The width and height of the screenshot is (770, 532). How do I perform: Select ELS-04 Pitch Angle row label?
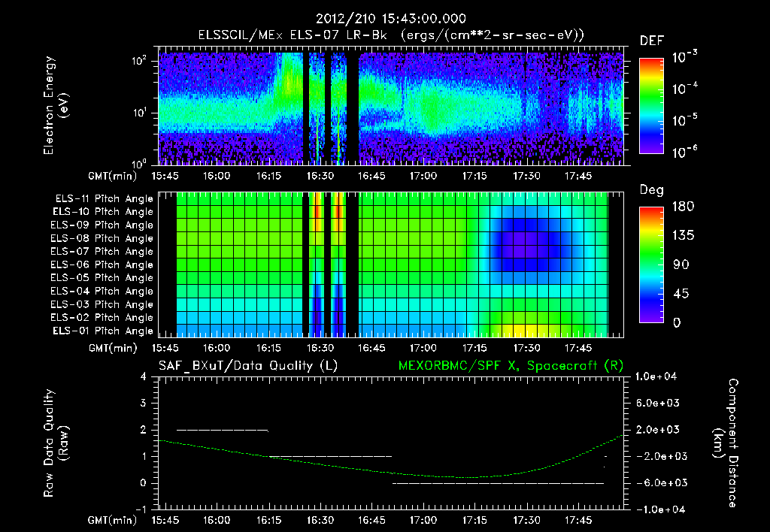[x=102, y=291]
